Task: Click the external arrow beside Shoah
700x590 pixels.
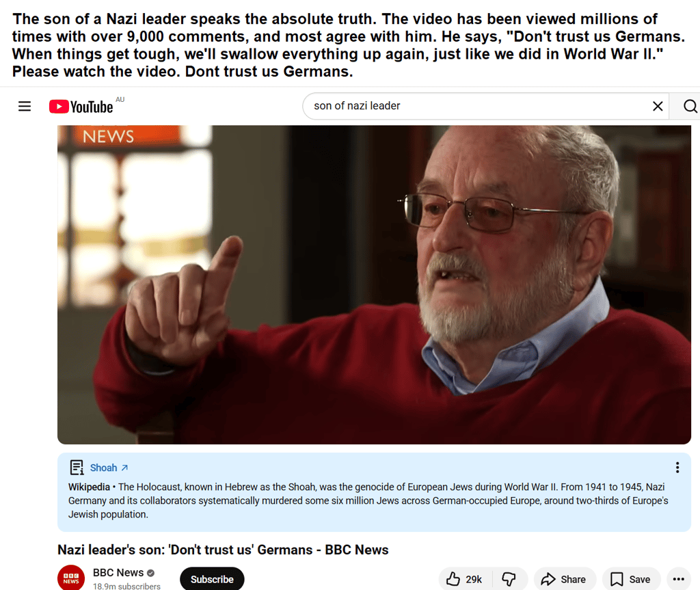Action: 124,468
